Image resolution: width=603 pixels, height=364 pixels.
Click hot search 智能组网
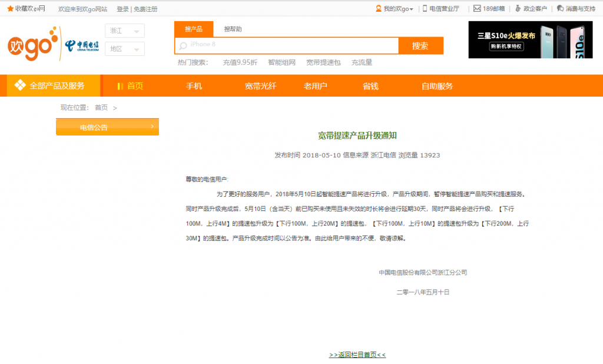click(281, 62)
